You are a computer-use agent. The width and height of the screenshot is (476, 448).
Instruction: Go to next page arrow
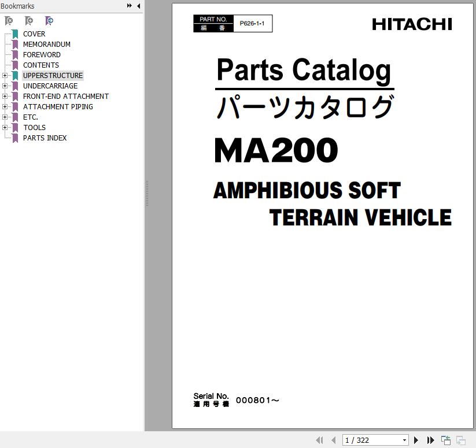coord(416,440)
